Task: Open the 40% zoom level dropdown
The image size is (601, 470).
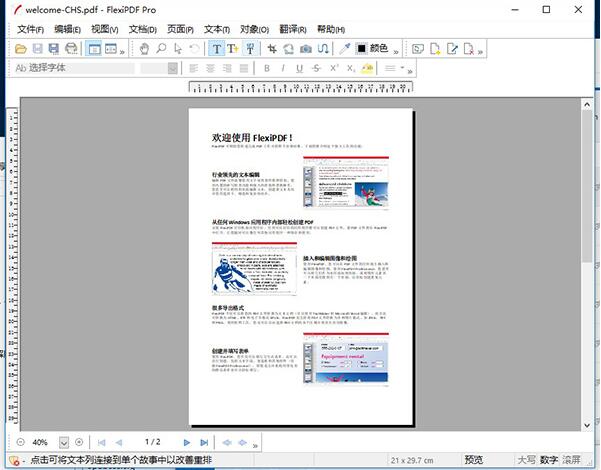Action: pos(64,443)
